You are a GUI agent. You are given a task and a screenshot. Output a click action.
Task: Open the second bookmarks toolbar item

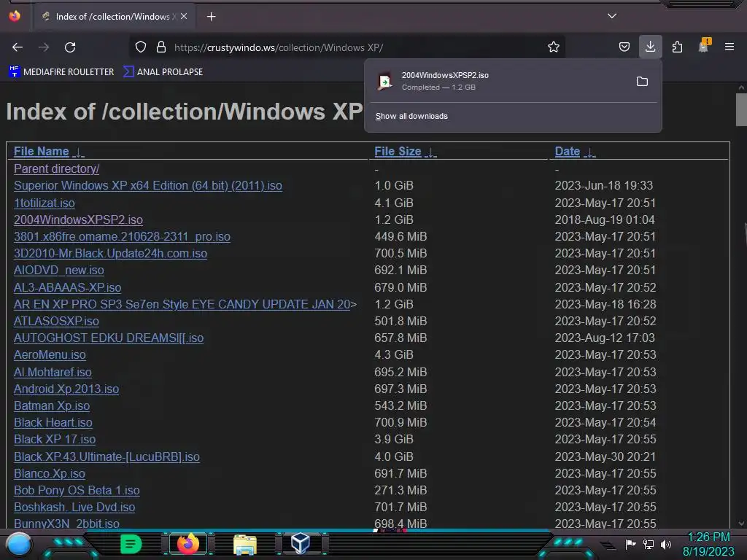[163, 72]
